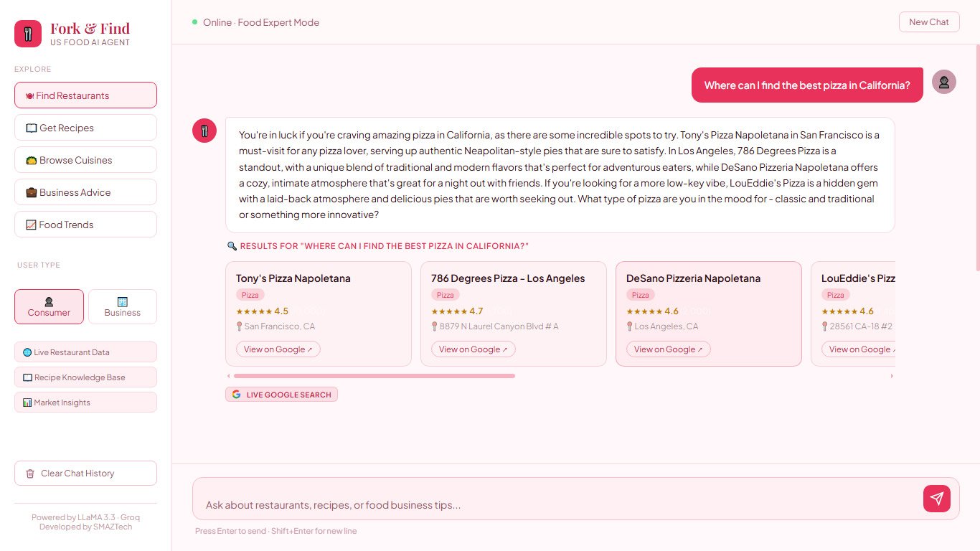Click the send message arrow icon
This screenshot has width=980, height=551.
pyautogui.click(x=937, y=499)
